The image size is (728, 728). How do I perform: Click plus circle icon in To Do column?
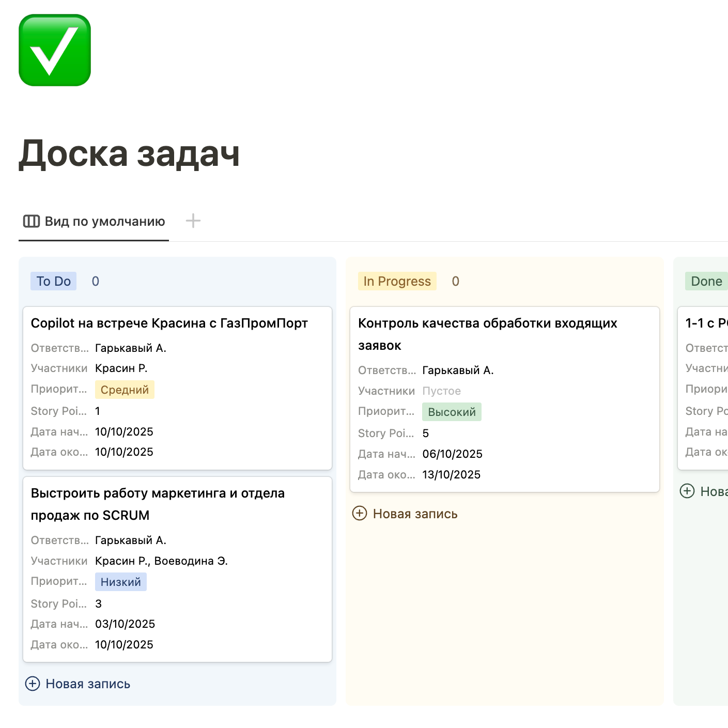coord(33,684)
